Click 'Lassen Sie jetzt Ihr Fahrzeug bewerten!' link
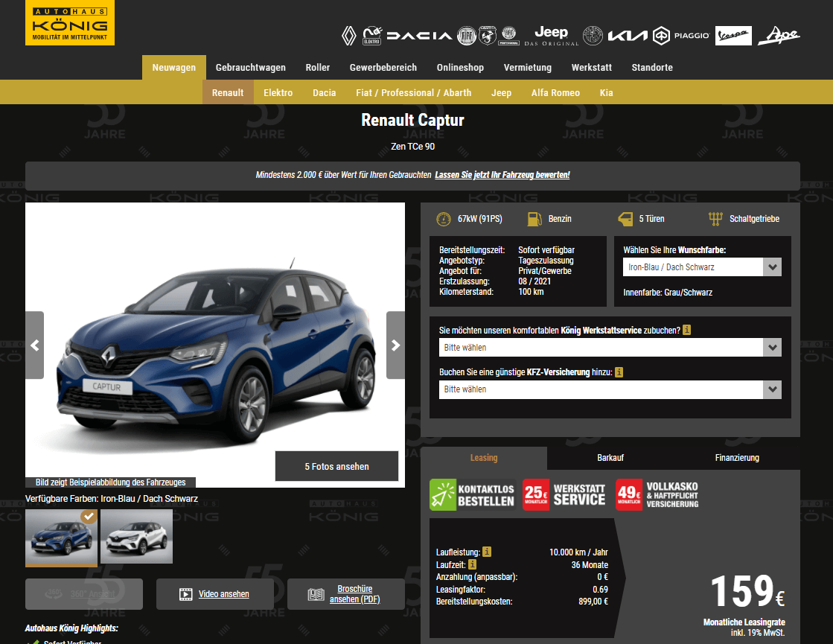 click(x=502, y=175)
